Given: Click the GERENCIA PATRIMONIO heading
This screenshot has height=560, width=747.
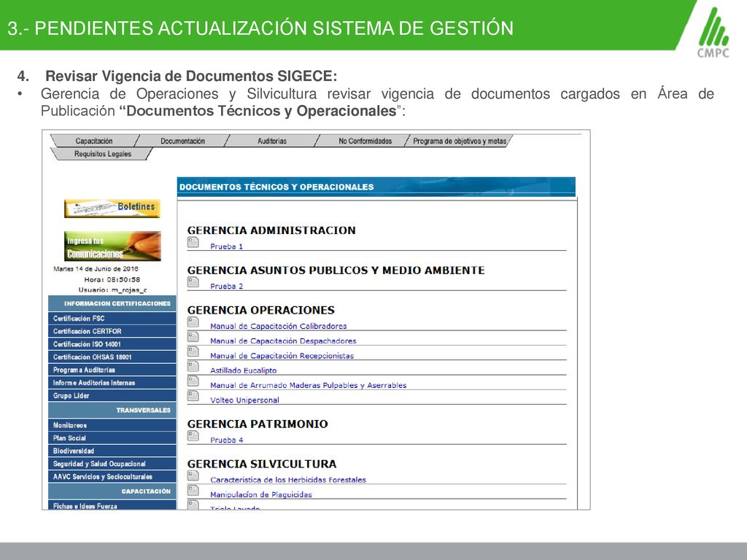Looking at the screenshot, I should point(258,424).
